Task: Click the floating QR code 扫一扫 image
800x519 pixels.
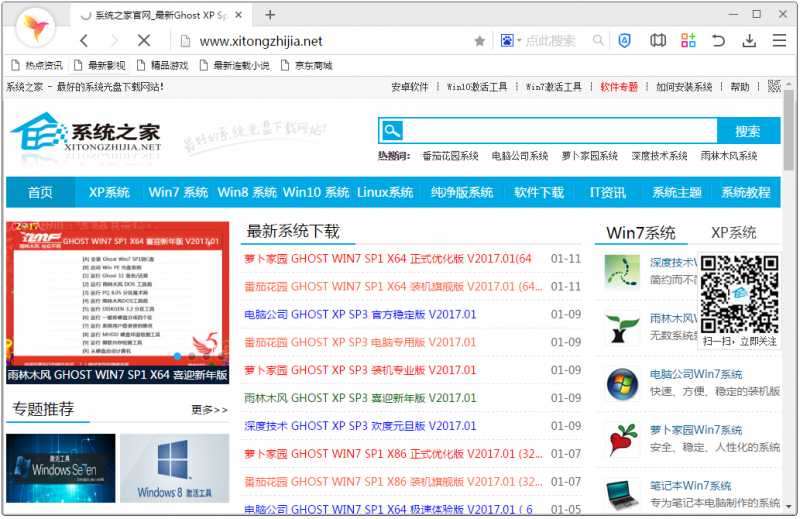Action: click(739, 301)
